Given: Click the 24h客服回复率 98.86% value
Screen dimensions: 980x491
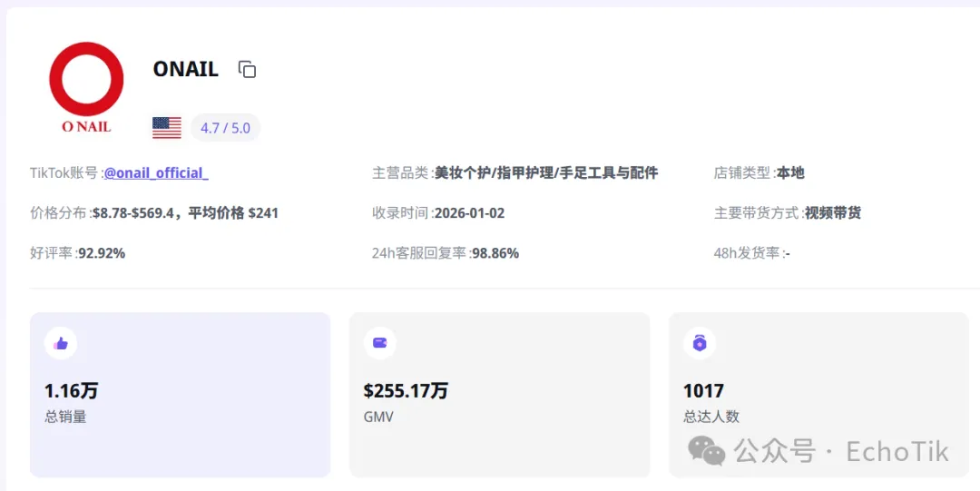Looking at the screenshot, I should click(495, 253).
